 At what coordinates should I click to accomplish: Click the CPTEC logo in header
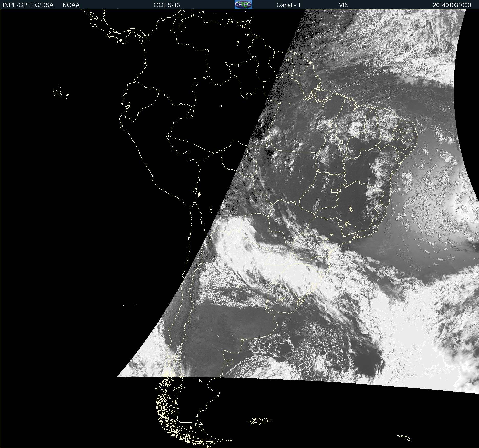[243, 5]
